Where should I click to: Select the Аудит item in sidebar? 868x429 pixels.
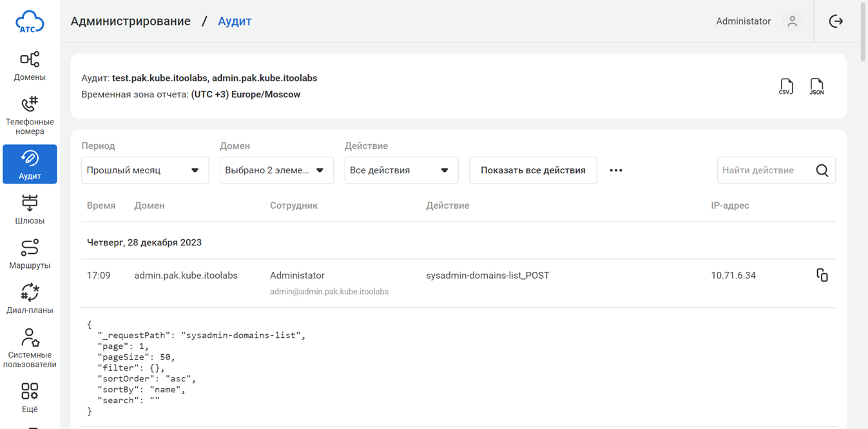(30, 164)
